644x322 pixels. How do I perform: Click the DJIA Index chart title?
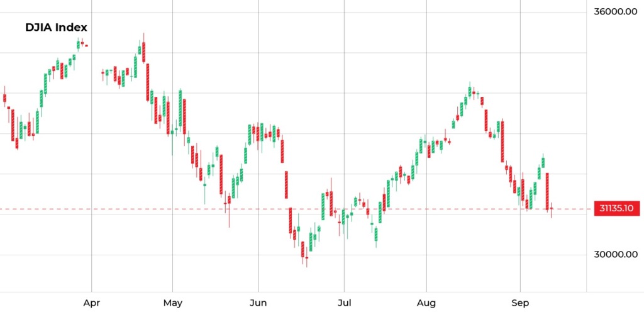coord(56,27)
